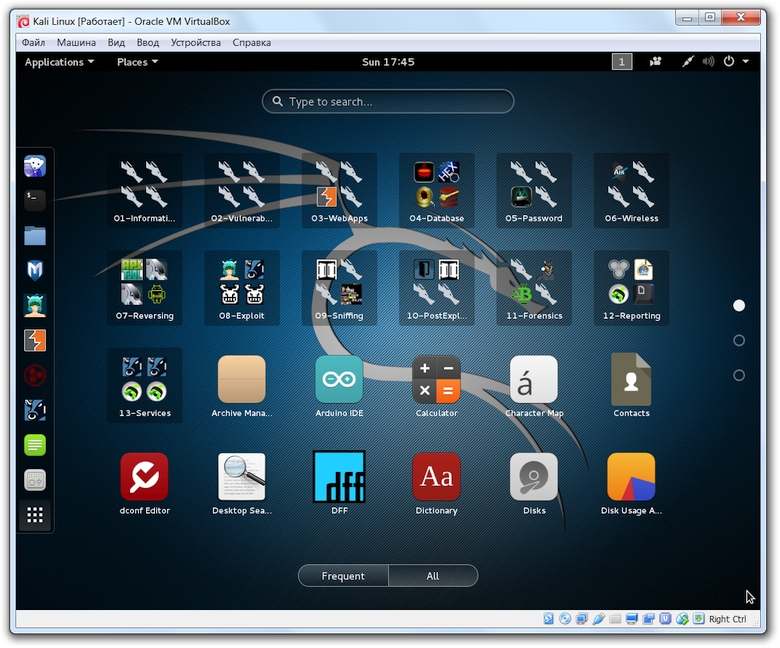The width and height of the screenshot is (780, 648).
Task: Open the clock and calendar at Sun 17:45
Action: (388, 62)
